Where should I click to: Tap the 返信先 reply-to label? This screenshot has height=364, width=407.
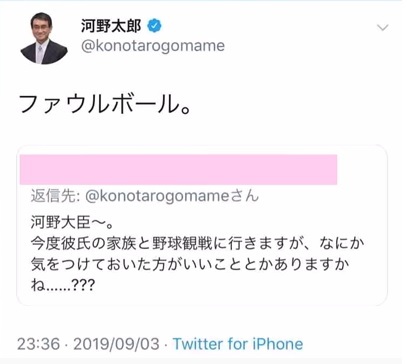(x=55, y=196)
